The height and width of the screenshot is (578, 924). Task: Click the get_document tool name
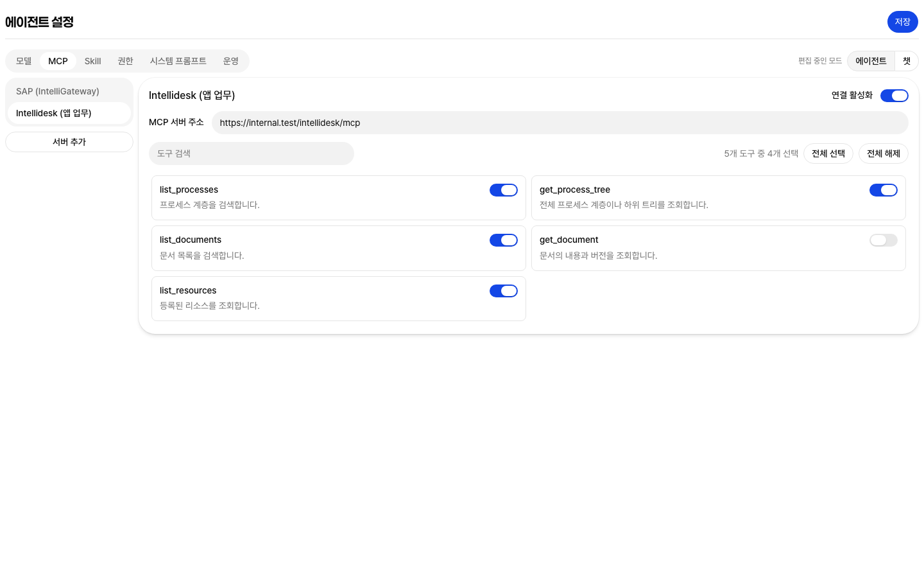pos(569,240)
